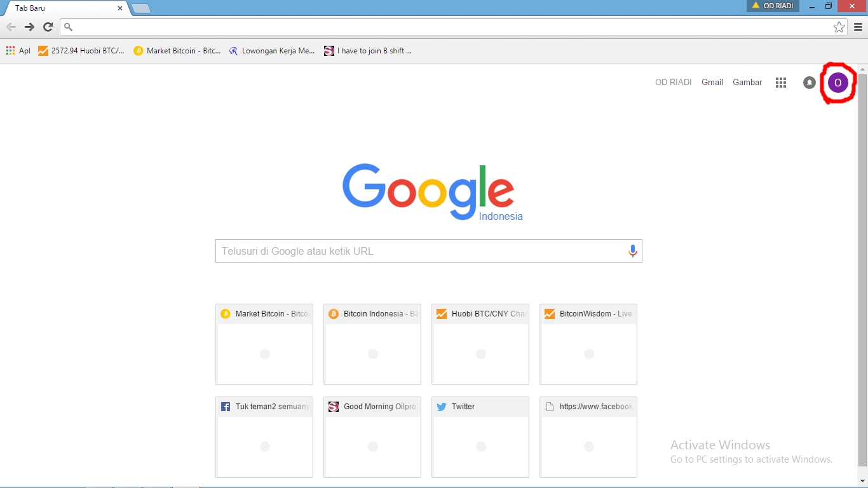Click the scrollbar up arrow

tap(862, 69)
